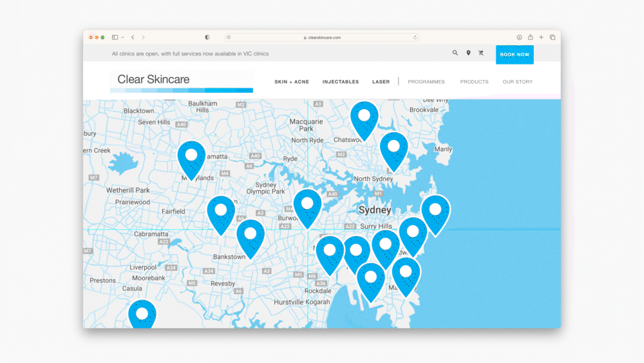
Task: Click the Cabramatta map label
Action: point(151,234)
